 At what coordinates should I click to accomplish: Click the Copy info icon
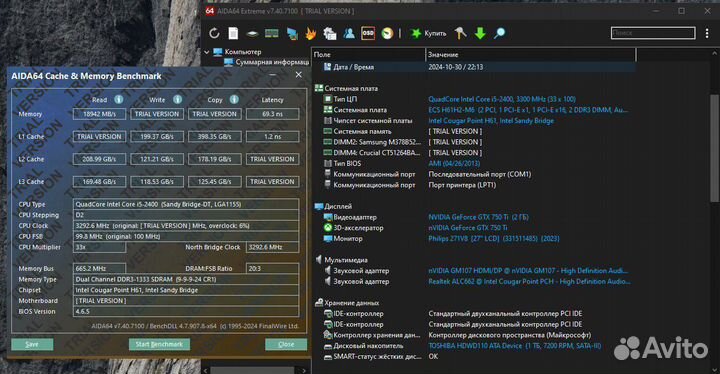click(234, 99)
